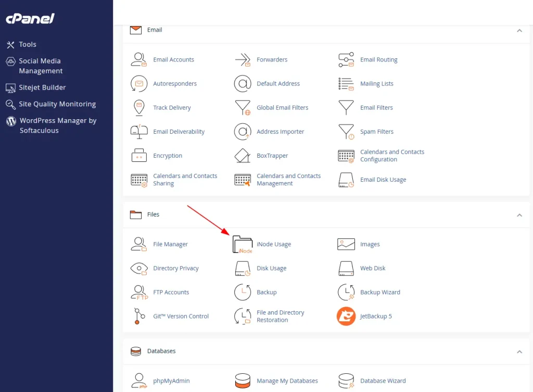Click the cPanel logo
The height and width of the screenshot is (392, 533).
30,18
